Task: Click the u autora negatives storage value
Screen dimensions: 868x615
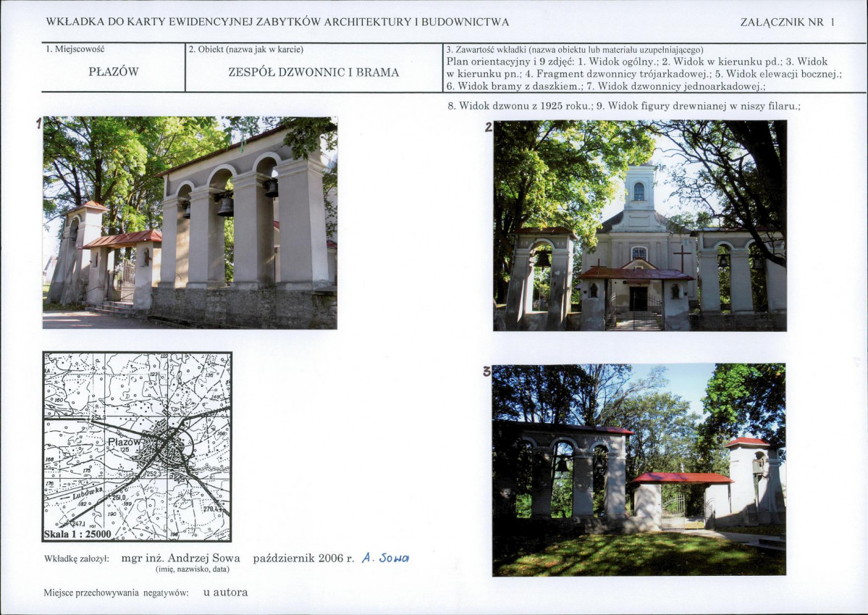Action: pyautogui.click(x=225, y=593)
